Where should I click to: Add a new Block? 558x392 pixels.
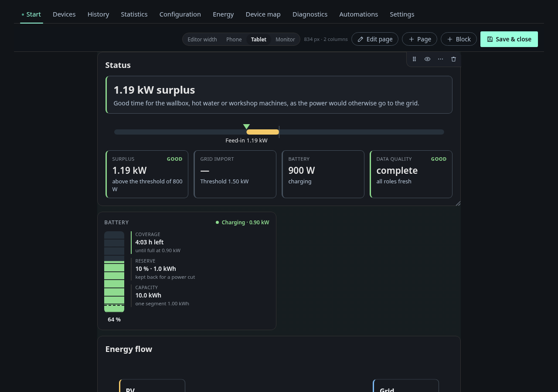(x=459, y=39)
